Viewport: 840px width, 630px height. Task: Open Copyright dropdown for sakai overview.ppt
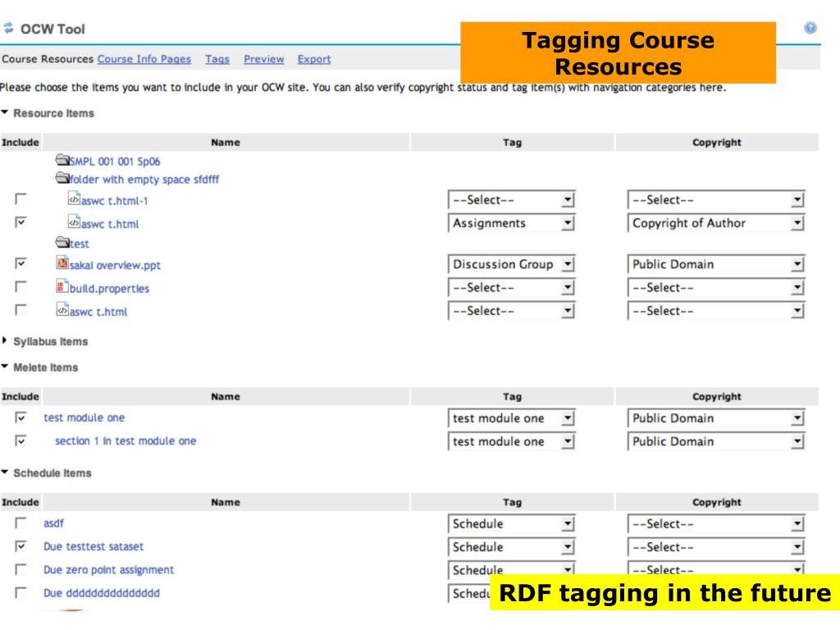(x=715, y=264)
